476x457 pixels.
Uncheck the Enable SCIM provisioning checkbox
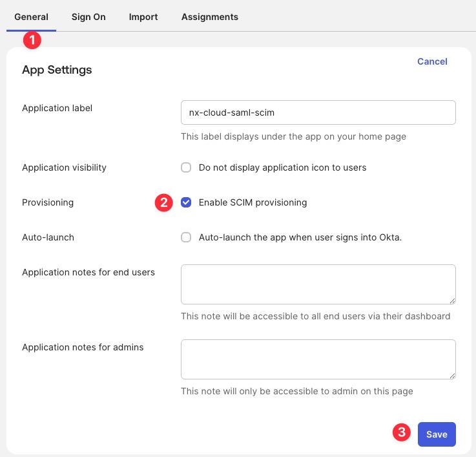pyautogui.click(x=186, y=202)
